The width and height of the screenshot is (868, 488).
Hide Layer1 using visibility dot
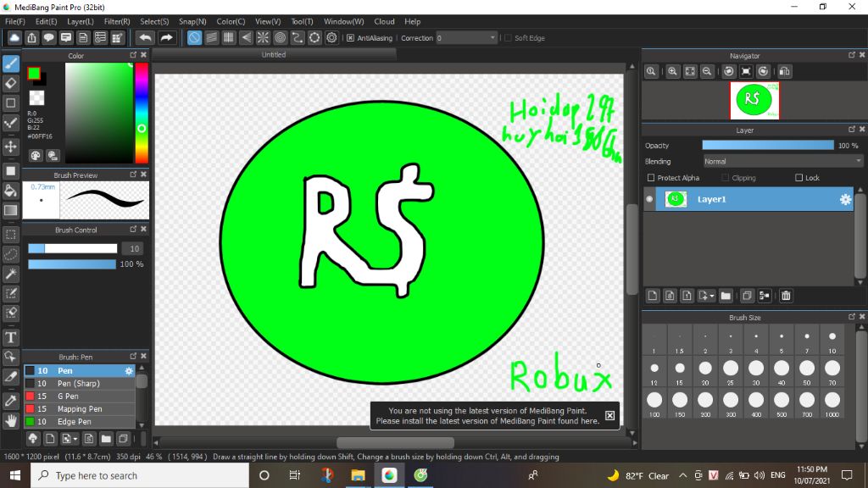tap(649, 199)
